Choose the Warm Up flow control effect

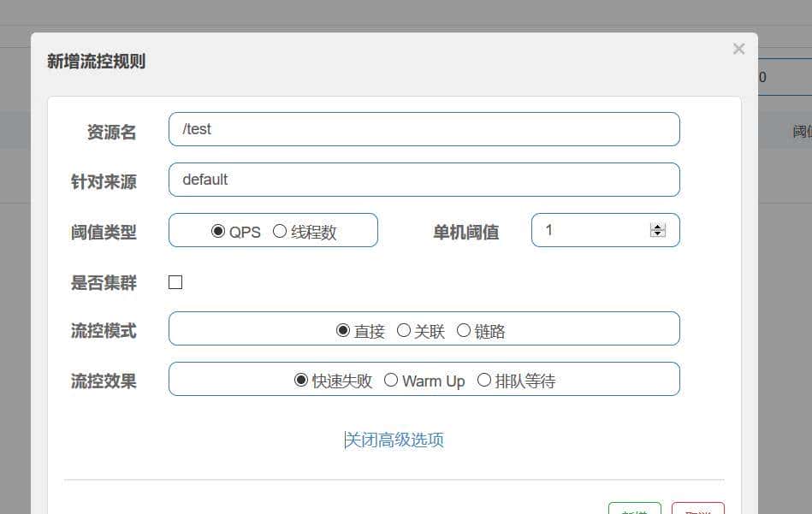click(390, 381)
